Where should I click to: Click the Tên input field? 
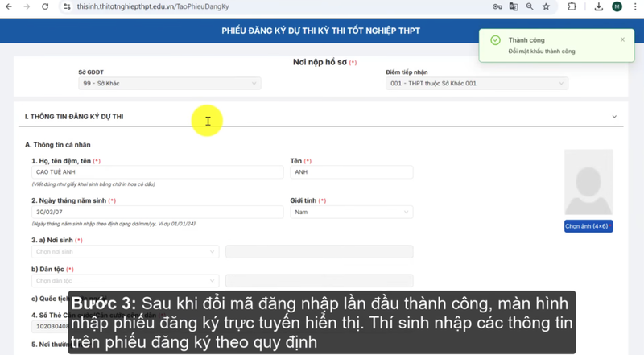point(352,172)
